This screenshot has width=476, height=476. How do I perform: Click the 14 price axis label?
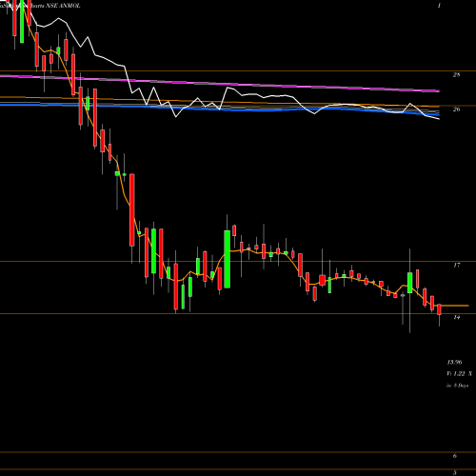pos(456,317)
